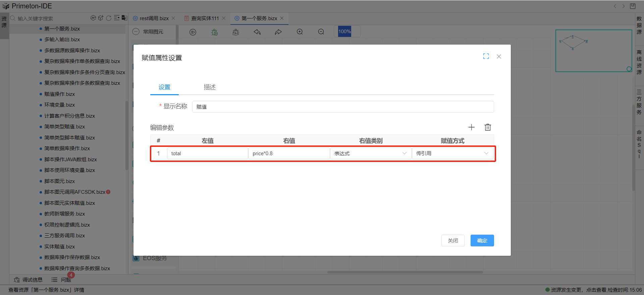Delete parameter using the trash icon
644x295 pixels.
pos(488,127)
